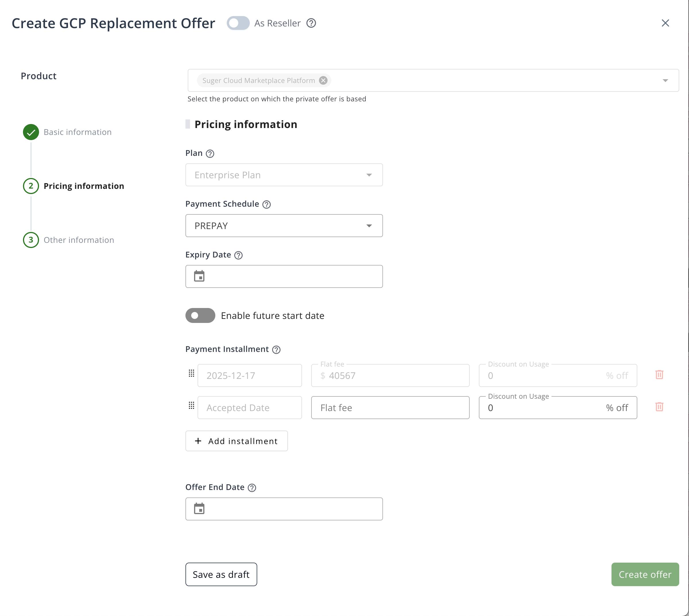Open the help tooltip beside Plan label
689x616 pixels.
coord(211,154)
